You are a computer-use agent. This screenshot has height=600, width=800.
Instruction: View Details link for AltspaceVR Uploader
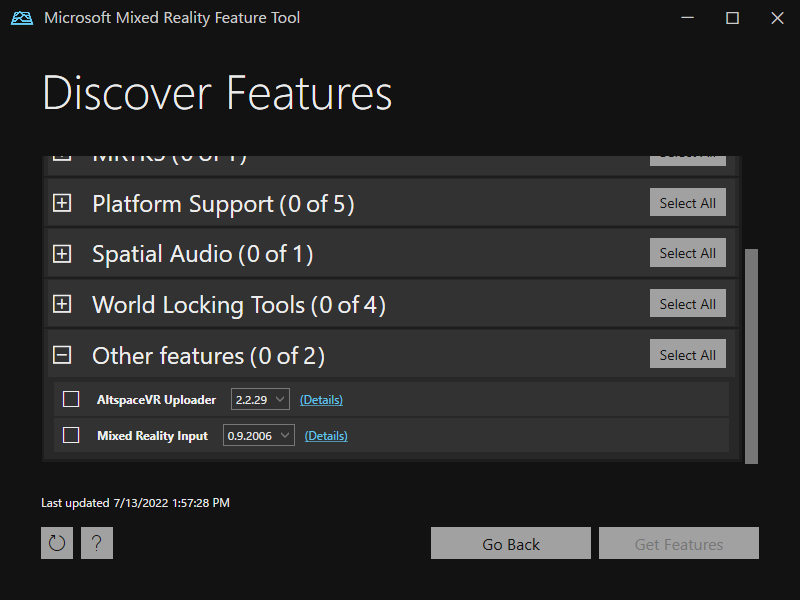pyautogui.click(x=321, y=400)
